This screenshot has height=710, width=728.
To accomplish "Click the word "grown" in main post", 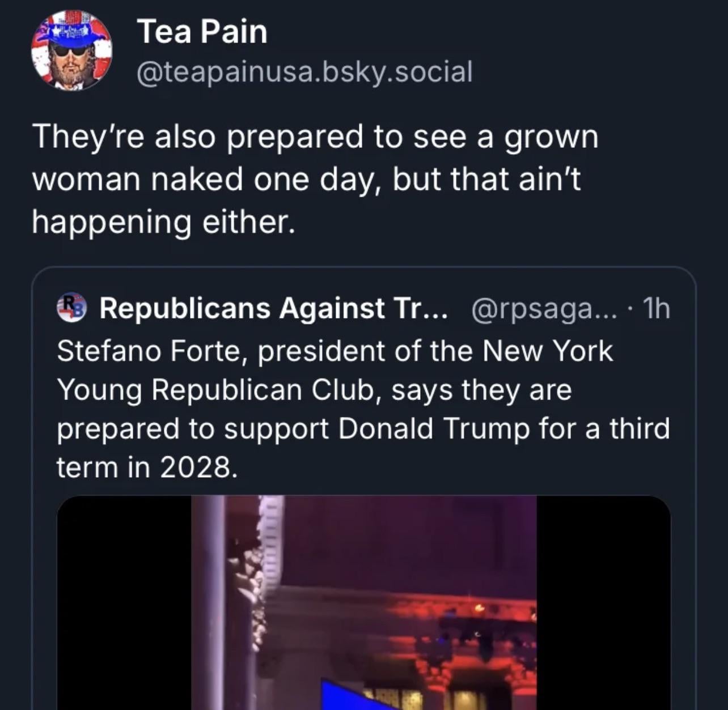I will click(x=551, y=138).
